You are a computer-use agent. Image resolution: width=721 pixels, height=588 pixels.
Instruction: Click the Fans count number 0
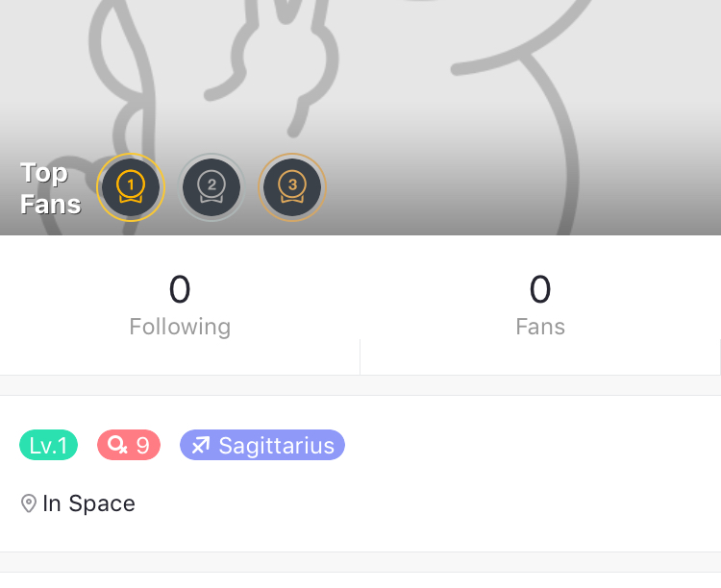pyautogui.click(x=540, y=289)
